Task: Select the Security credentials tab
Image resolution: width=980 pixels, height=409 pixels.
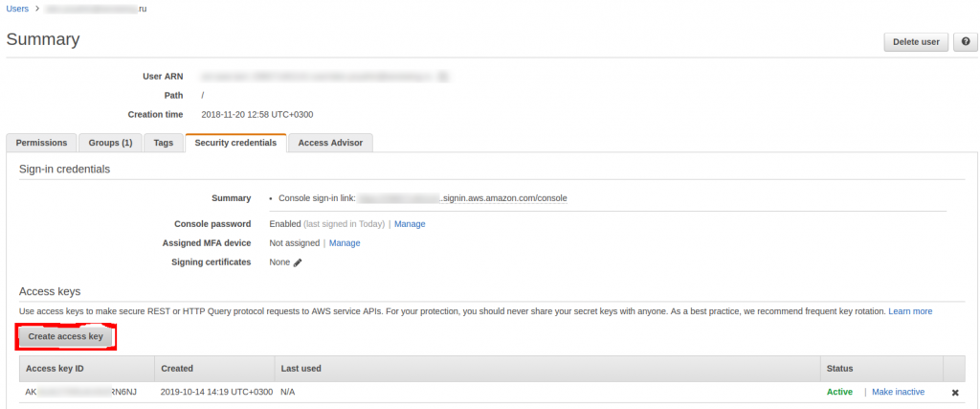Action: (x=235, y=143)
